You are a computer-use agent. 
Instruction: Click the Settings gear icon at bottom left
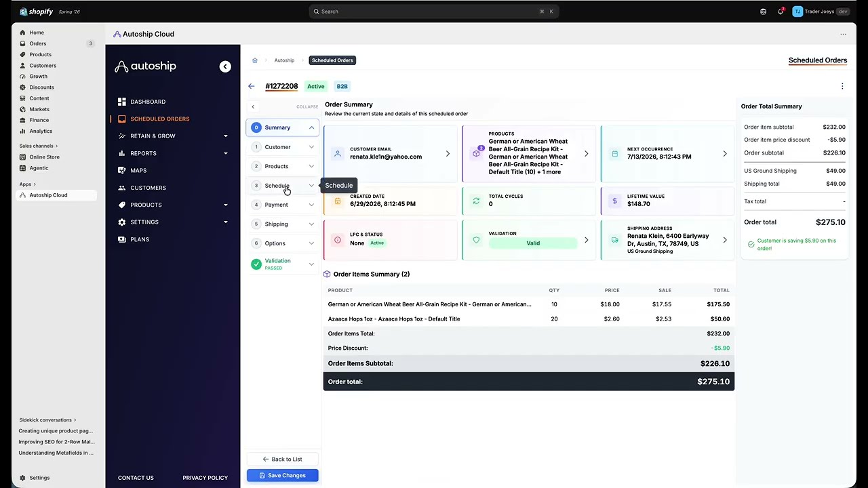[22, 478]
